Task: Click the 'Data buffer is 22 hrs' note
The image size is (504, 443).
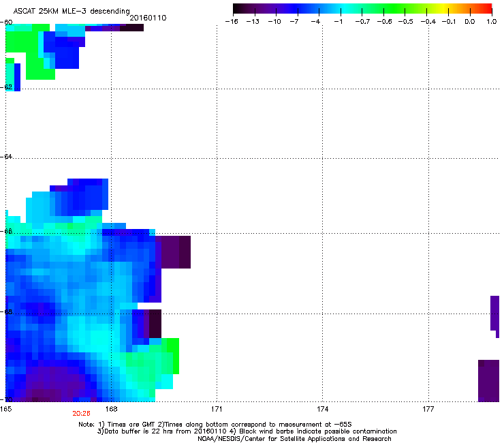Action: coord(247,431)
